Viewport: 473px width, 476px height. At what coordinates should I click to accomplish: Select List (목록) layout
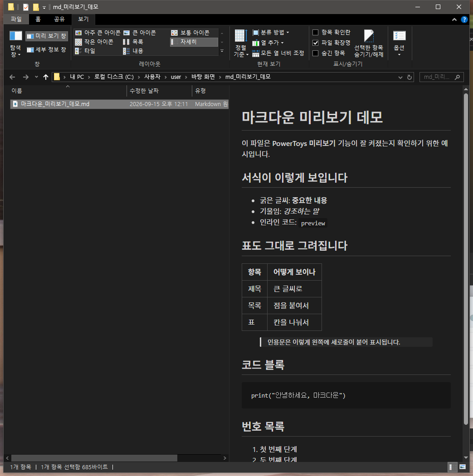coord(133,42)
